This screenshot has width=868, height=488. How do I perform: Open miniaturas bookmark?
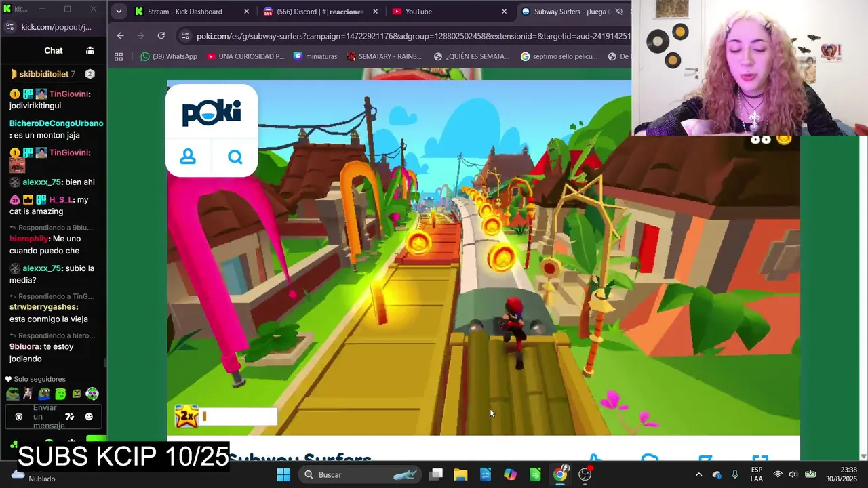pos(315,56)
